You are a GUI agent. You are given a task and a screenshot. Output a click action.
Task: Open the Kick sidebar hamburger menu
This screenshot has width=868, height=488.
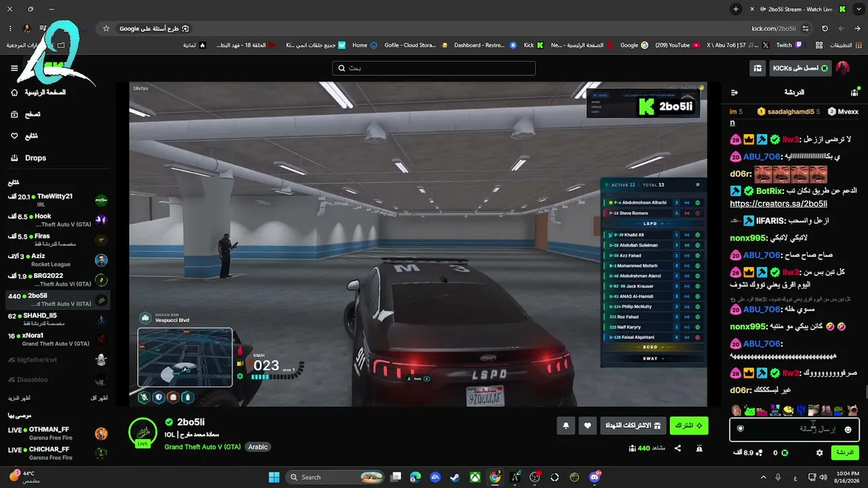[14, 68]
